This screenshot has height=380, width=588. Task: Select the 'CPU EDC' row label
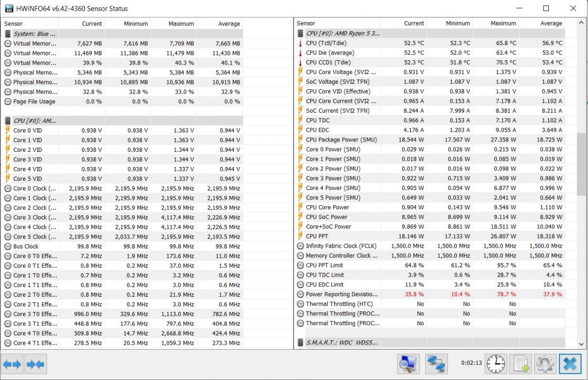click(x=318, y=130)
